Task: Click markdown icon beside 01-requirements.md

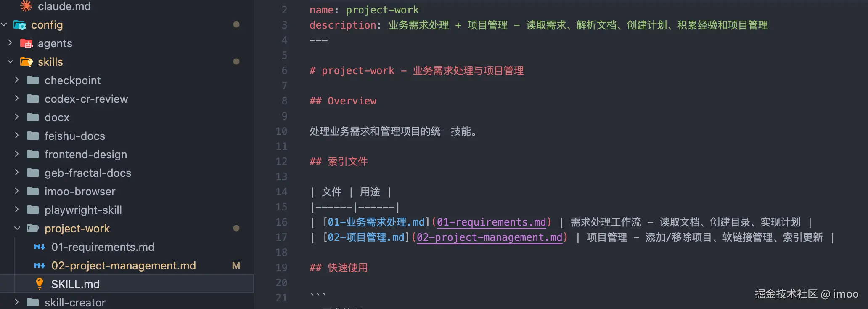Action: 40,247
